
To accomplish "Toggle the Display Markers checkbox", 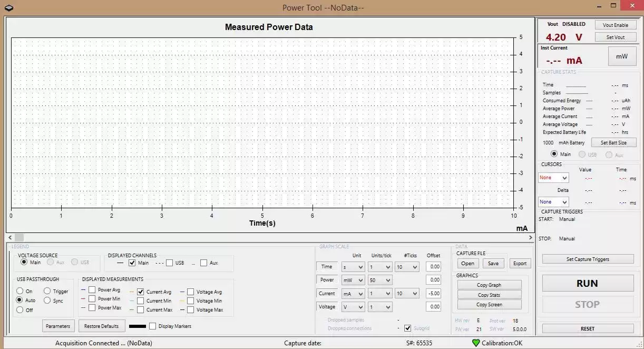I will pos(153,326).
